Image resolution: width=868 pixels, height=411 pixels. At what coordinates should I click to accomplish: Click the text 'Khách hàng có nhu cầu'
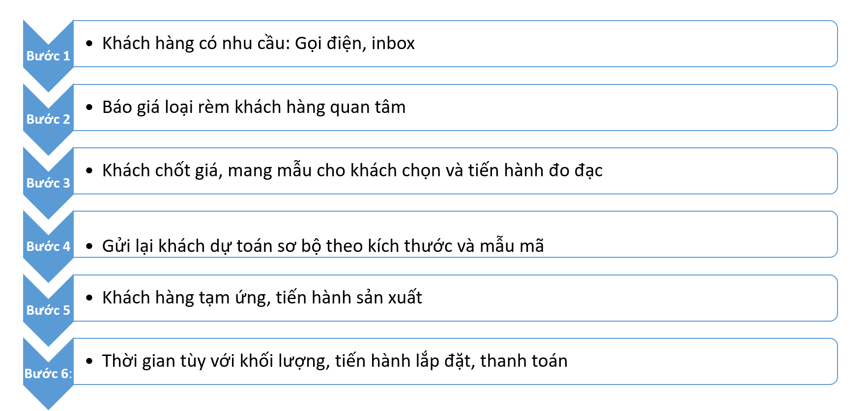coord(193,44)
